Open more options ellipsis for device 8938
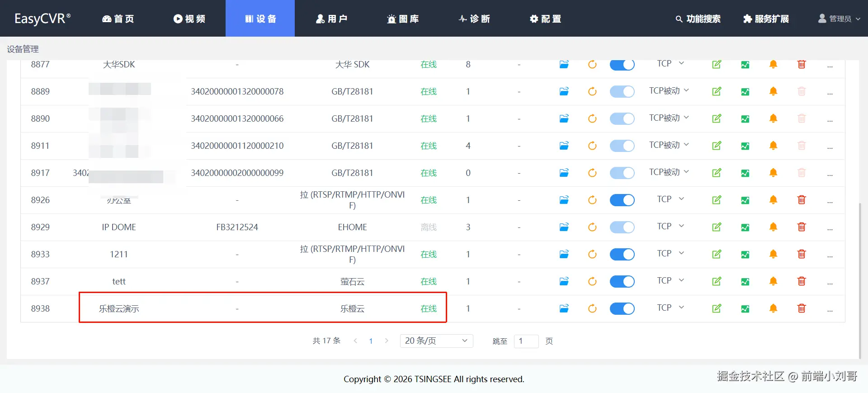This screenshot has height=393, width=868. [830, 311]
